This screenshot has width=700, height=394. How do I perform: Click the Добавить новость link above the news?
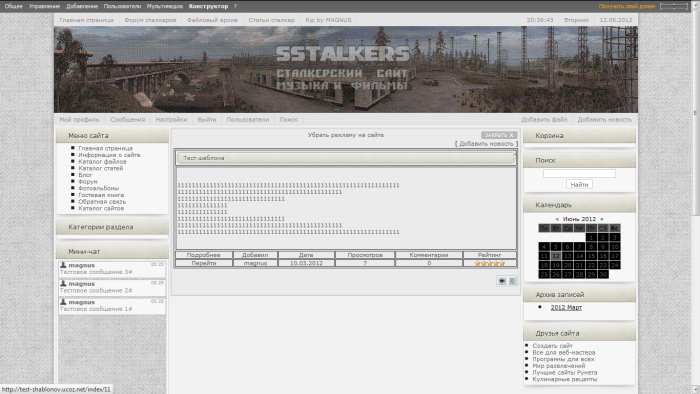click(x=486, y=144)
